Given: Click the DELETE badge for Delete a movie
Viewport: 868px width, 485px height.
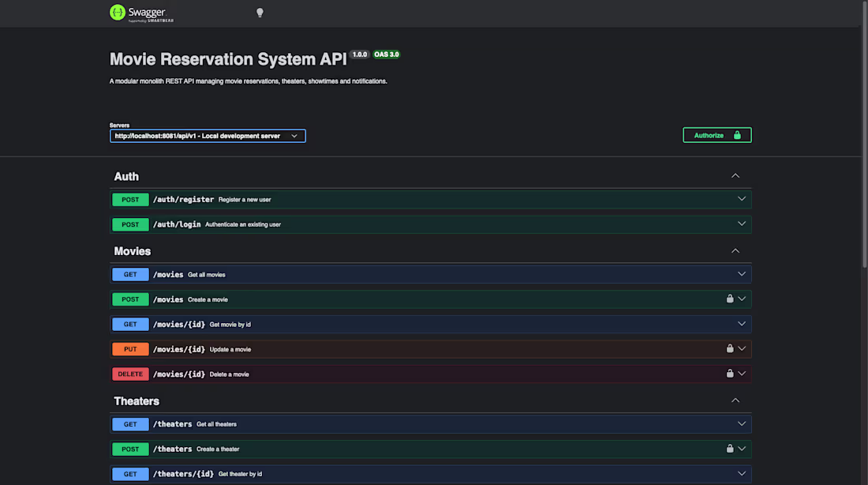Looking at the screenshot, I should tap(130, 374).
